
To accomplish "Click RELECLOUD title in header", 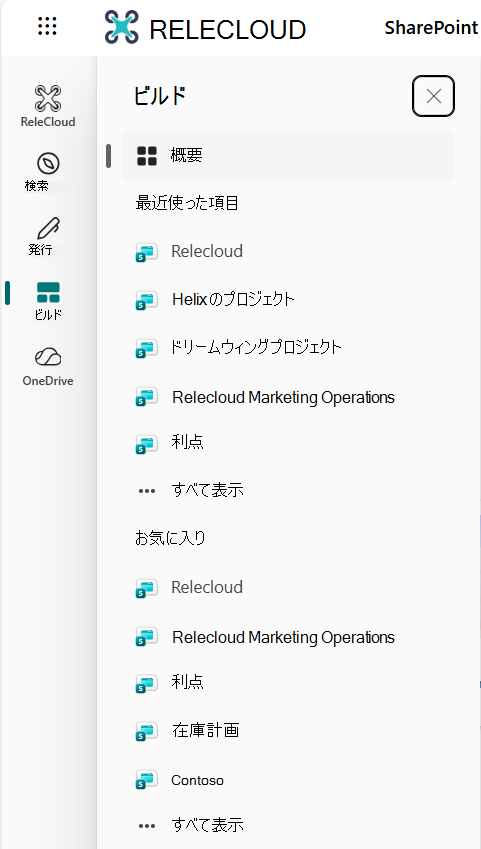I will (228, 30).
